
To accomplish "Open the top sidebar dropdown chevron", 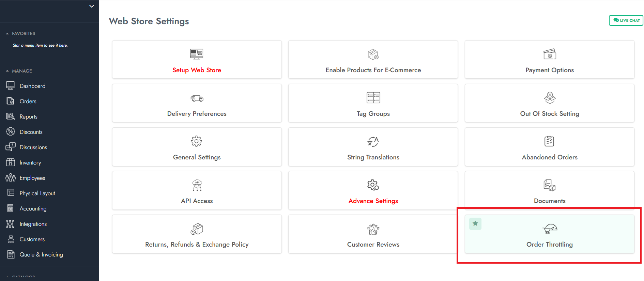I will [x=91, y=6].
